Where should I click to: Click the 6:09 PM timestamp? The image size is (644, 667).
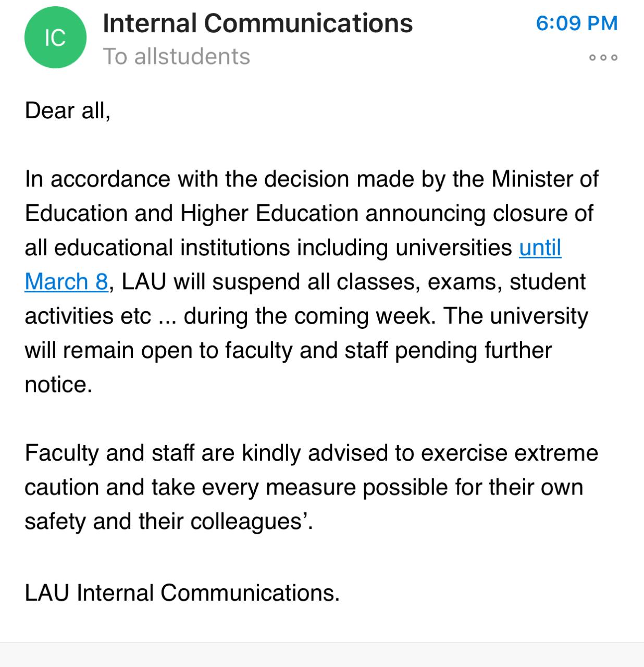576,23
